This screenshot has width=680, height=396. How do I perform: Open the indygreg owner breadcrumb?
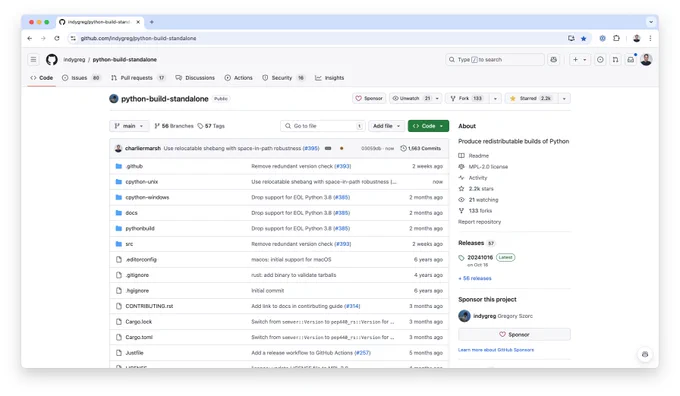[x=74, y=59]
